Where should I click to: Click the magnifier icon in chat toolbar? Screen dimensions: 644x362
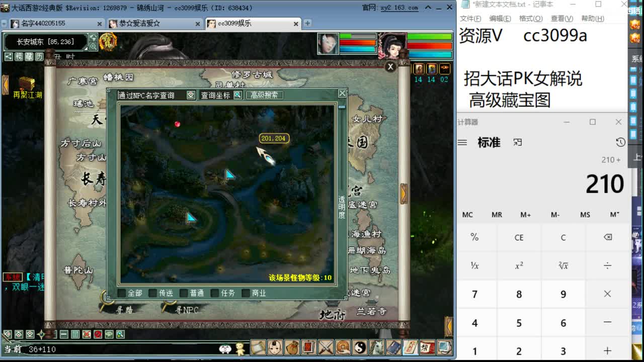tap(120, 334)
